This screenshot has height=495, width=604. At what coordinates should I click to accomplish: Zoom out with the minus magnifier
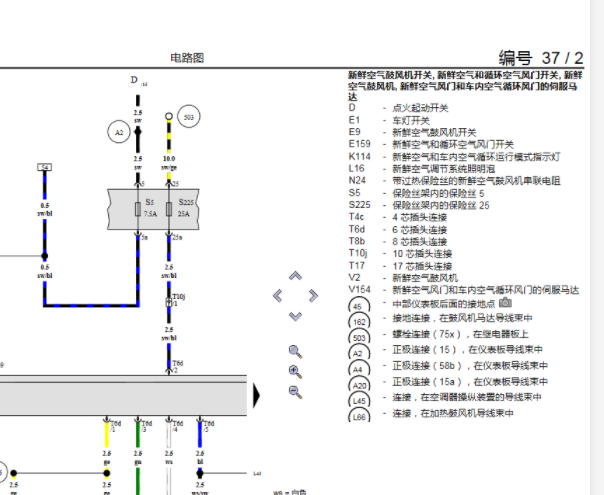295,392
